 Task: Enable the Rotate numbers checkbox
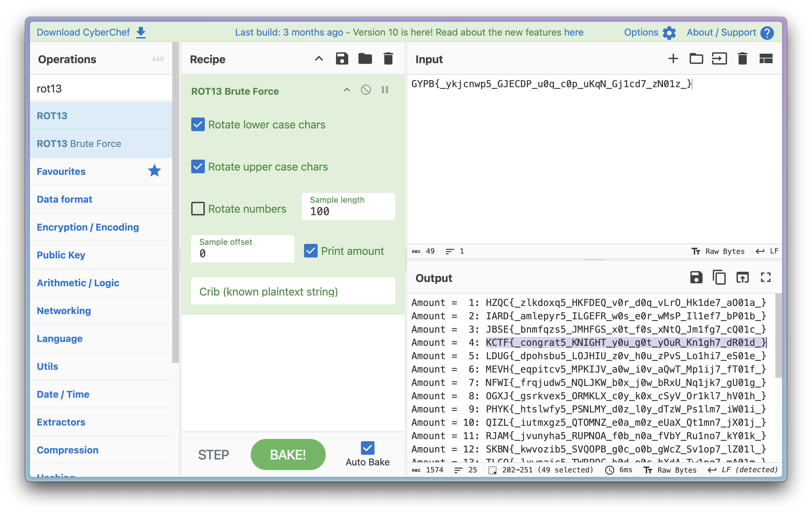198,209
